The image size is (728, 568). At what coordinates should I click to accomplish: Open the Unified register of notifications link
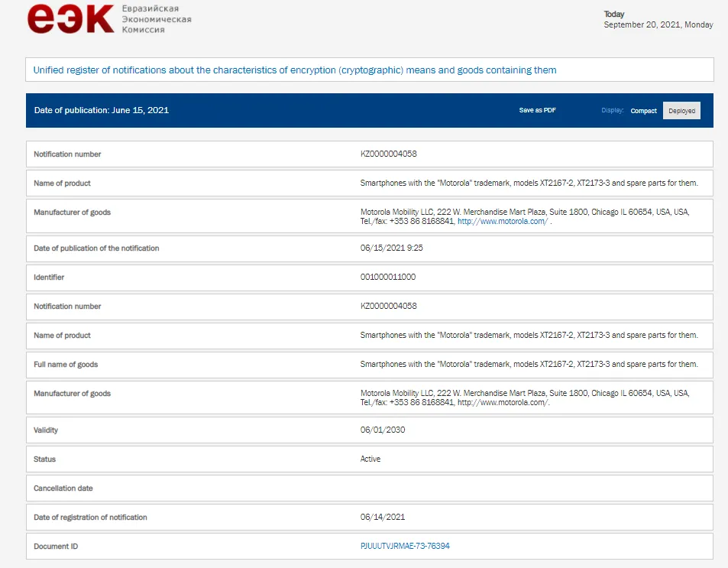294,70
